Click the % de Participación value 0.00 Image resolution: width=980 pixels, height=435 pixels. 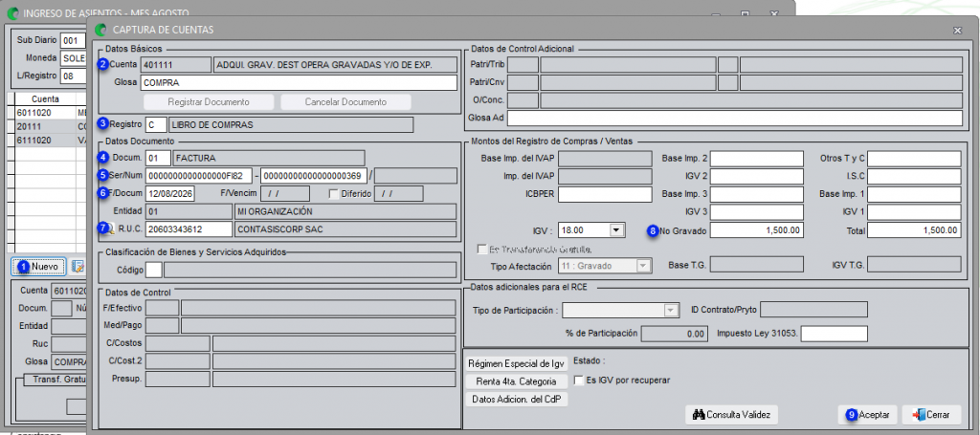(676, 334)
